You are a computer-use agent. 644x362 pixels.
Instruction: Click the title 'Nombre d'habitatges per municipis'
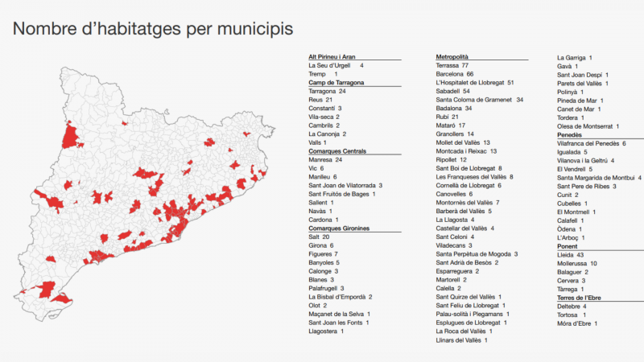pos(153,29)
